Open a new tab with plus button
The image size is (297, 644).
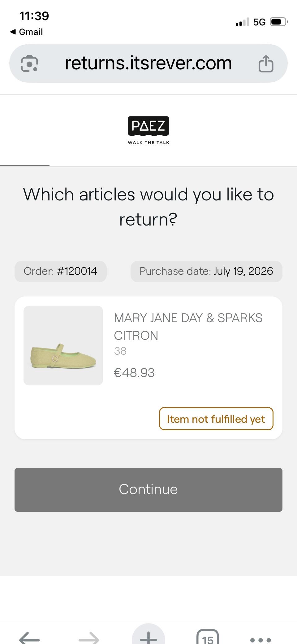(x=148, y=635)
